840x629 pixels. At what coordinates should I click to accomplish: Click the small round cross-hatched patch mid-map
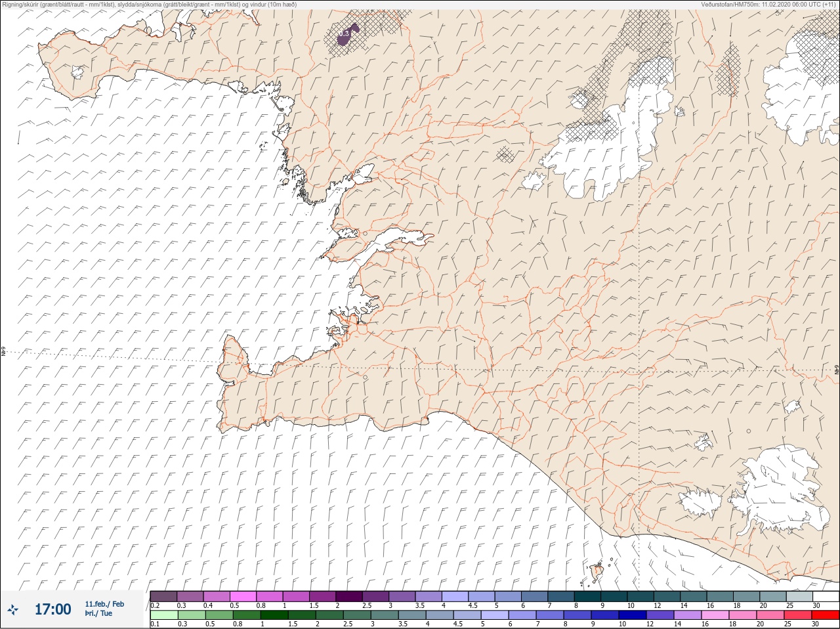pyautogui.click(x=505, y=155)
